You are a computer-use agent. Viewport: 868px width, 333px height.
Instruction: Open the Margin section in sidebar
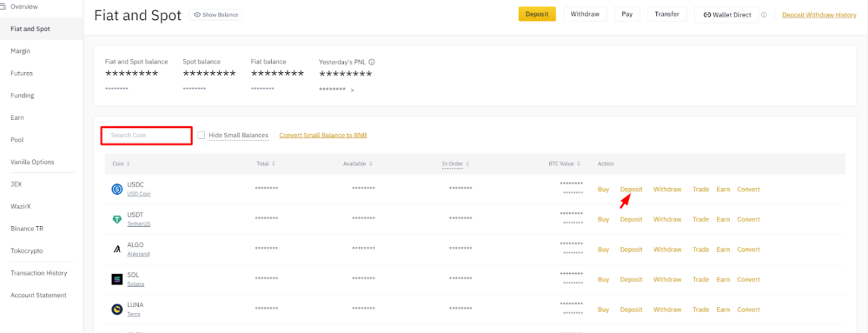[21, 51]
